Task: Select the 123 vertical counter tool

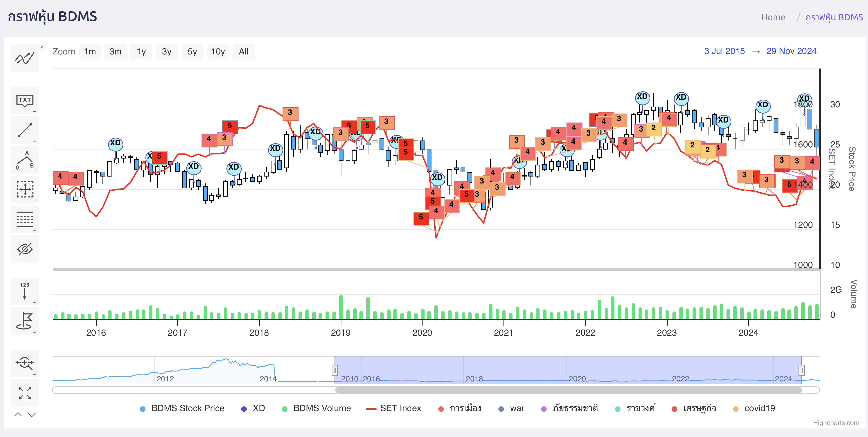Action: (25, 291)
